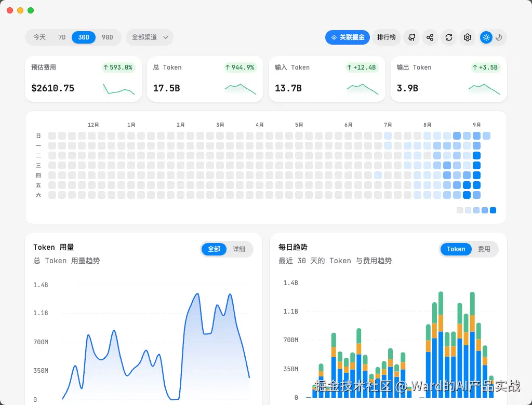Click the middle heatmap legend swatch

tap(476, 210)
